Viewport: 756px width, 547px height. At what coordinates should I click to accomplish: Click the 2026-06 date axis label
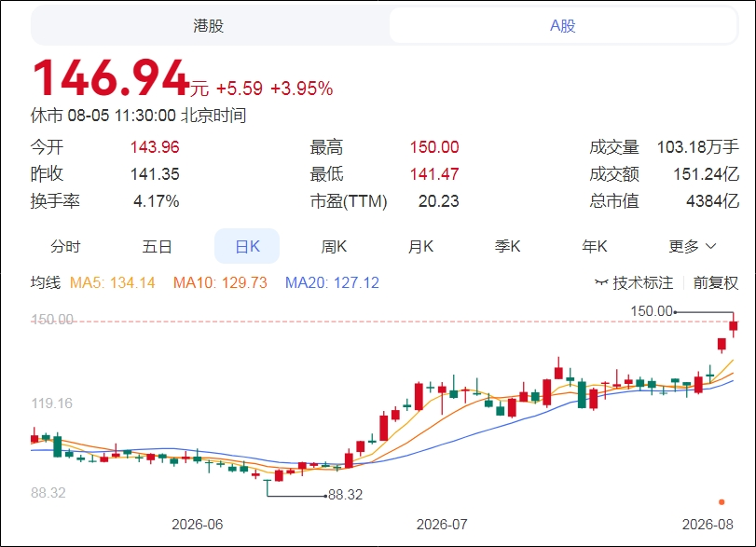(x=198, y=525)
